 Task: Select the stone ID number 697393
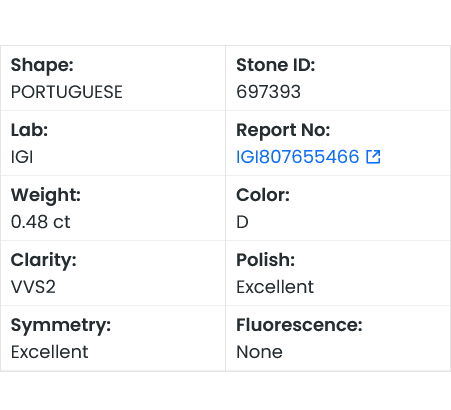[x=268, y=92]
